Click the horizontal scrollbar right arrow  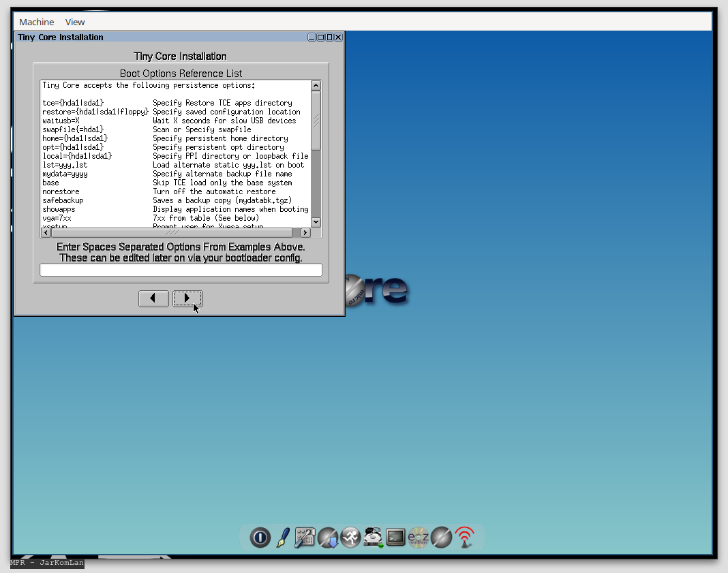(x=305, y=232)
